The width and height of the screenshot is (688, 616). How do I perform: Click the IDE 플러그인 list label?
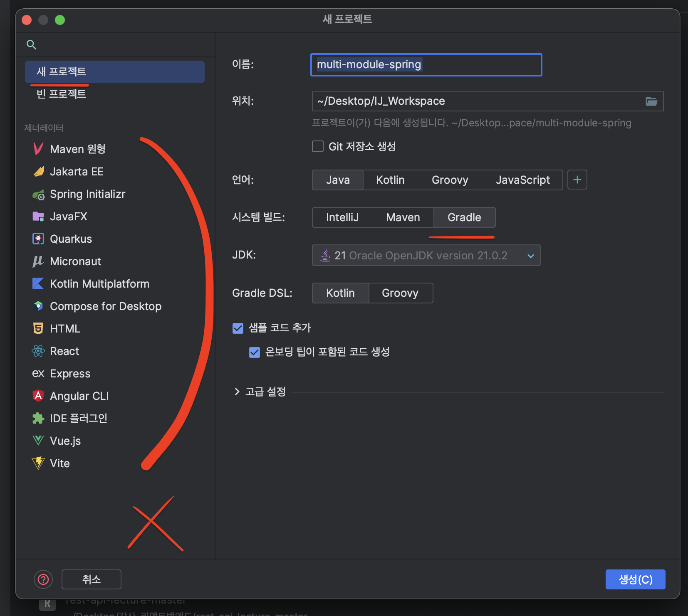pyautogui.click(x=79, y=419)
